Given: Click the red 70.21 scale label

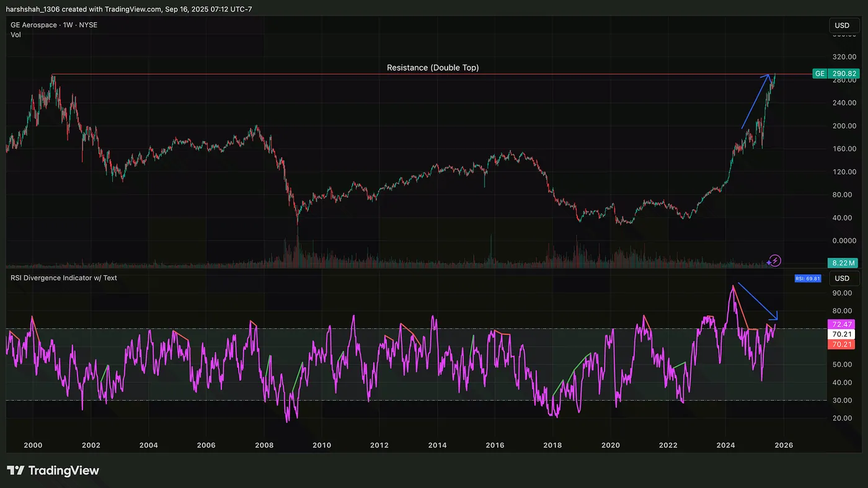Looking at the screenshot, I should tap(842, 344).
